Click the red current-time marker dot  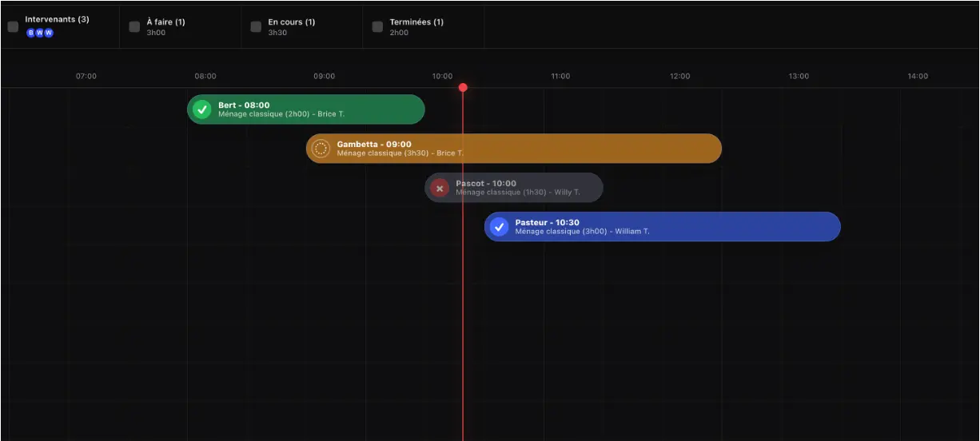tap(463, 88)
